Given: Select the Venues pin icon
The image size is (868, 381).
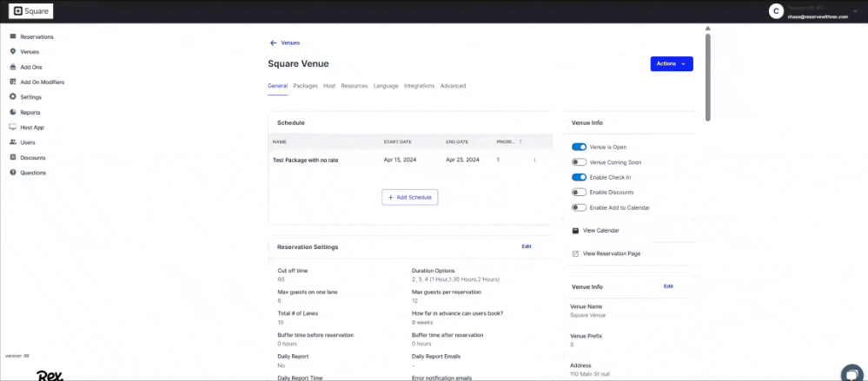Looking at the screenshot, I should 13,51.
